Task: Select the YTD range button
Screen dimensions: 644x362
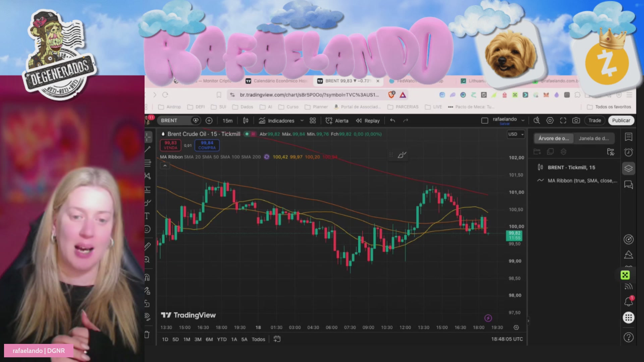Action: point(222,339)
